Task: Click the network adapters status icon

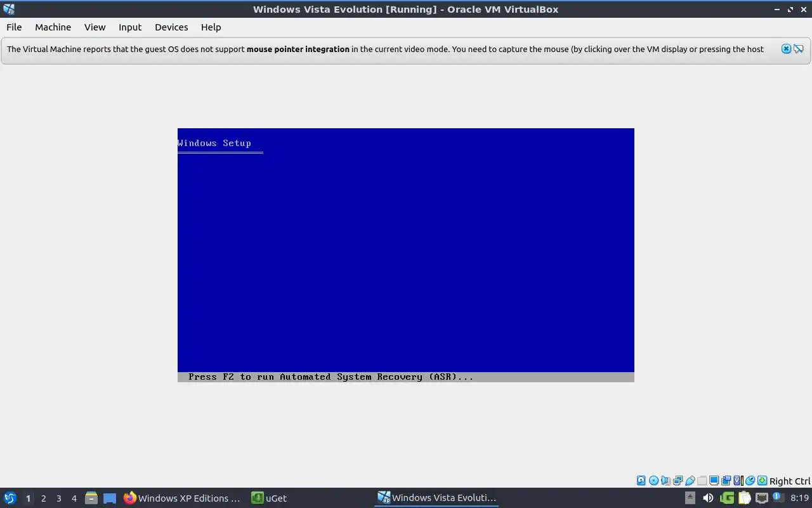Action: point(678,481)
